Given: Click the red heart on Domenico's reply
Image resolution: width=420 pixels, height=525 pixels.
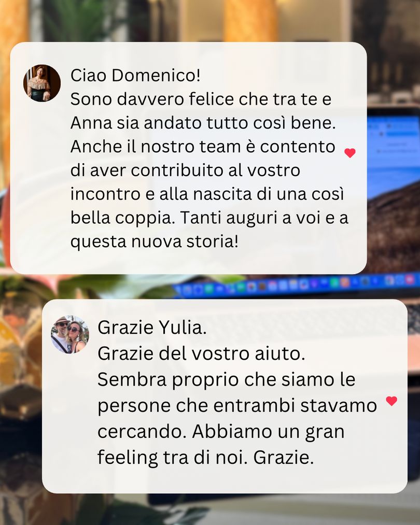Looking at the screenshot, I should [x=391, y=401].
